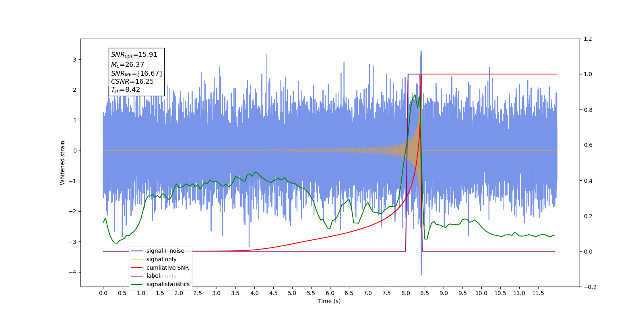
Task: Click the 'Time (s)' x-axis label
Action: pos(329,301)
